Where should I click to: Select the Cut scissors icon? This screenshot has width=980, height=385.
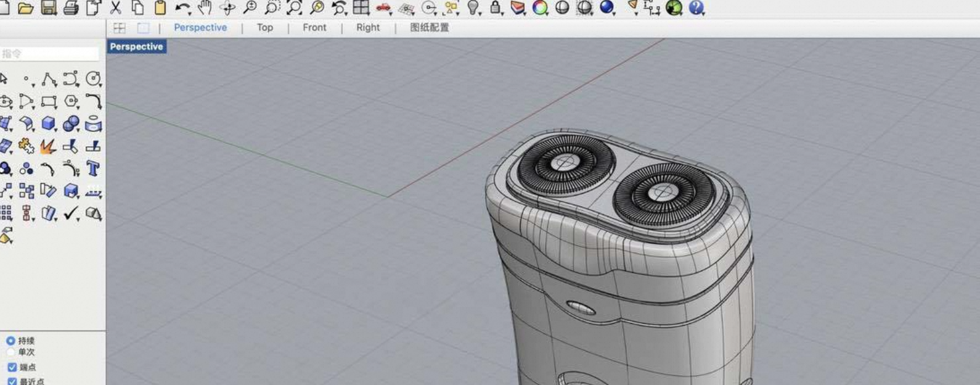coord(115,7)
